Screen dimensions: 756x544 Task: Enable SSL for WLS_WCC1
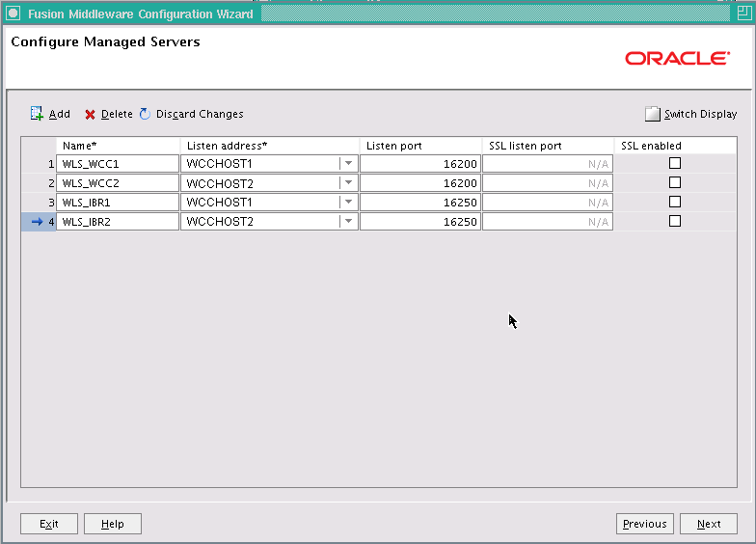pos(675,164)
